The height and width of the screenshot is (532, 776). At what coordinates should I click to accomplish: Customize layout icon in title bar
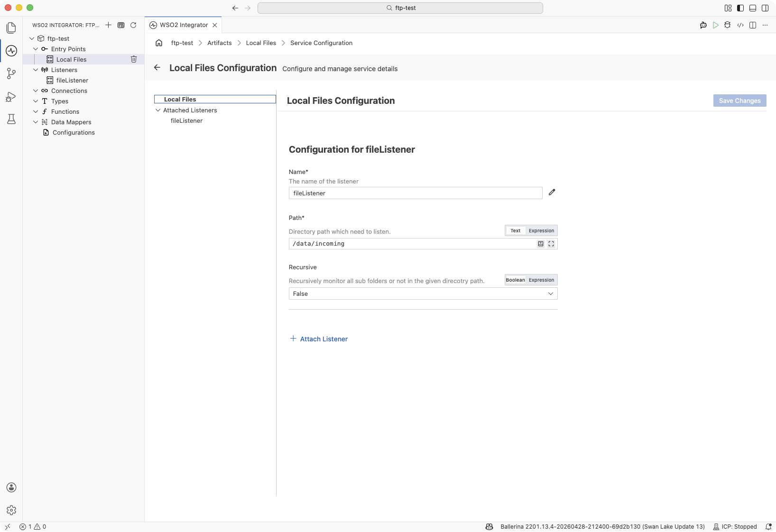728,8
